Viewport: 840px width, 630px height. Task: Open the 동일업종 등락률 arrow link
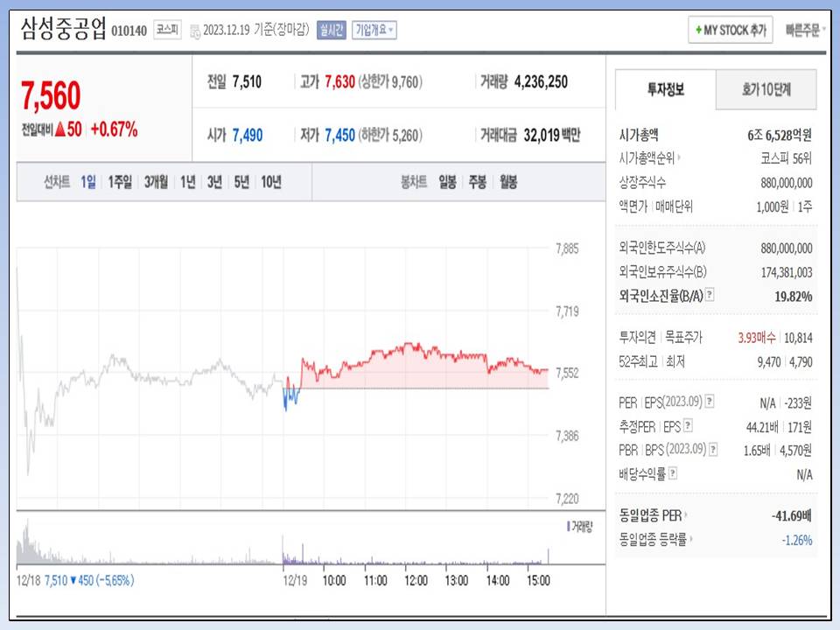point(690,539)
